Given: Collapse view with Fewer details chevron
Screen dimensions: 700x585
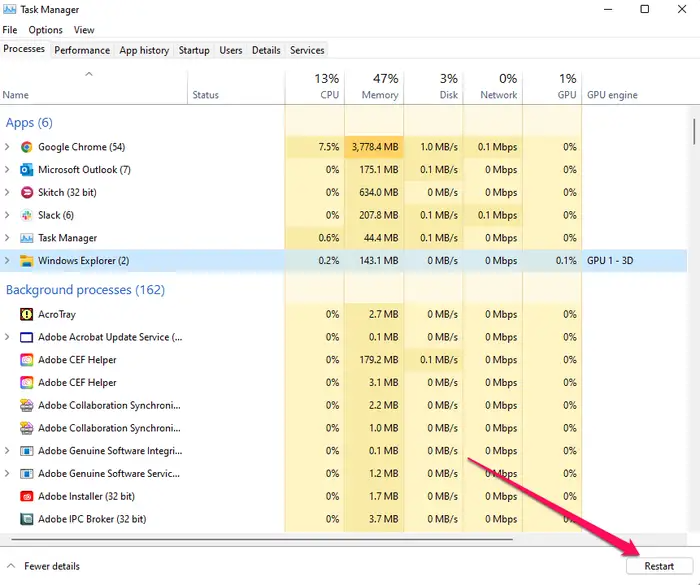Looking at the screenshot, I should pos(11,566).
